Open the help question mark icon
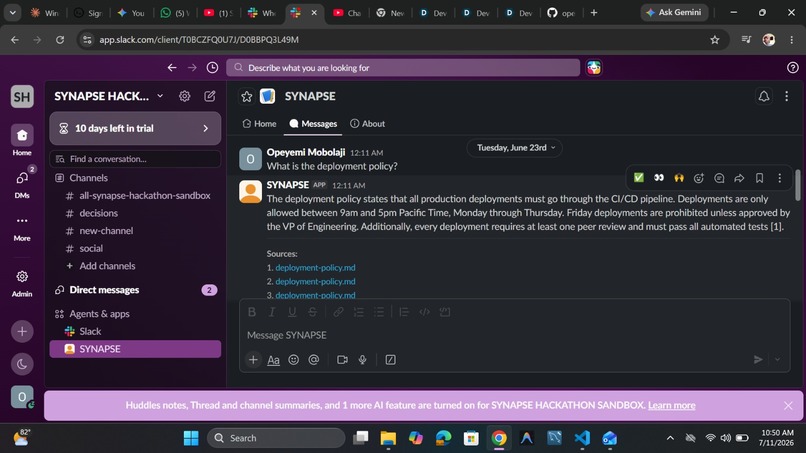 tap(793, 67)
